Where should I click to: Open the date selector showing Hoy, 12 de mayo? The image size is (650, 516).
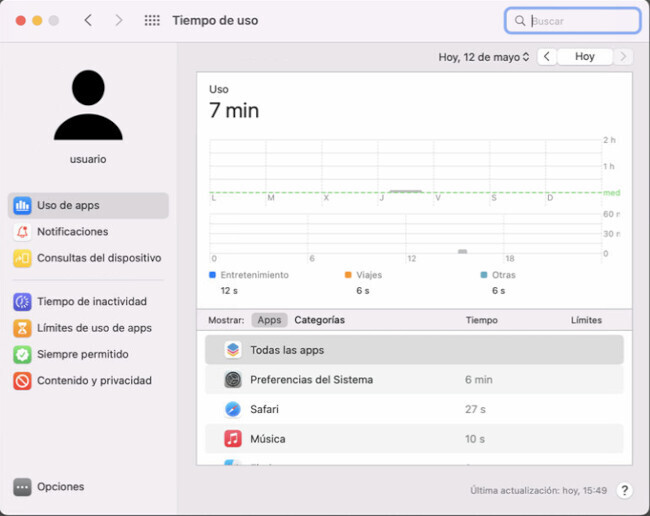pos(484,57)
